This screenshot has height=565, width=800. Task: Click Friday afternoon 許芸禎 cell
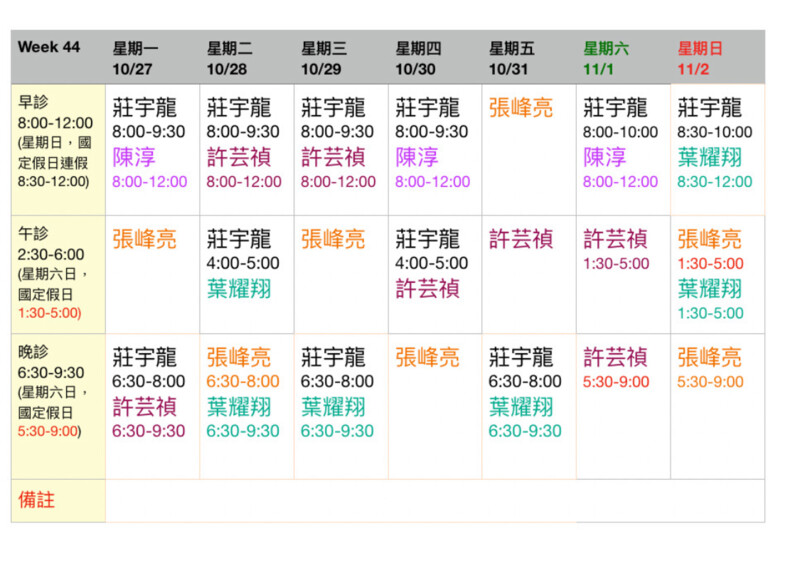click(x=521, y=239)
